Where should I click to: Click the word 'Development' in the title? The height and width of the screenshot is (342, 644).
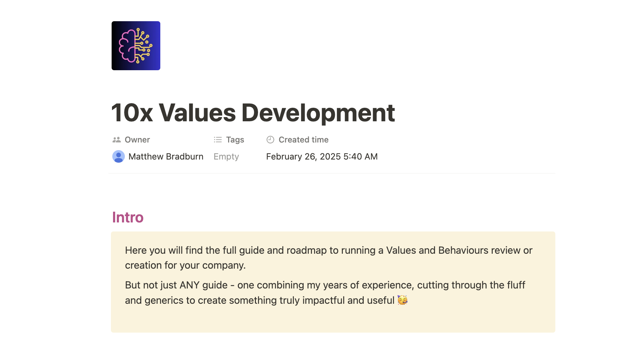[x=318, y=113]
